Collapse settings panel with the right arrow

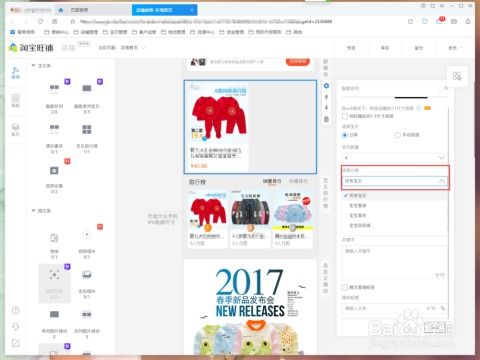click(446, 88)
